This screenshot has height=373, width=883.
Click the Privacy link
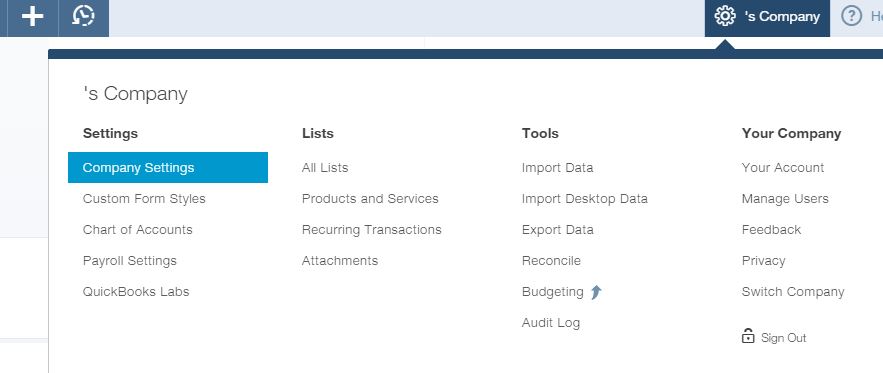point(763,261)
